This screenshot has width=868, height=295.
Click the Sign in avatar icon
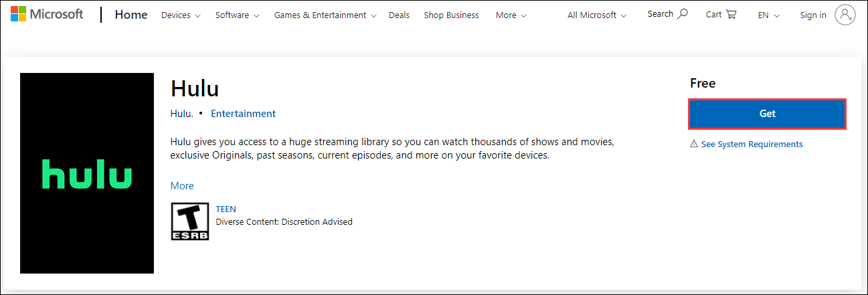[845, 15]
